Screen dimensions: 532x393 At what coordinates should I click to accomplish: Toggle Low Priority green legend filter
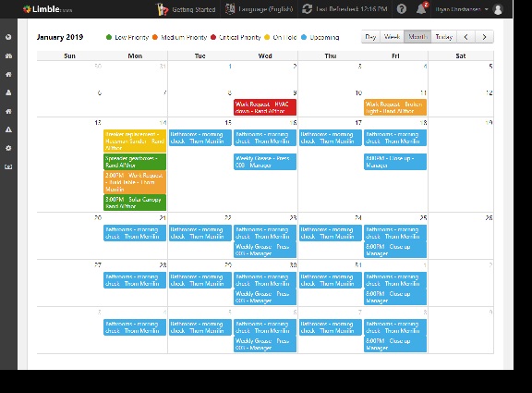pos(127,37)
